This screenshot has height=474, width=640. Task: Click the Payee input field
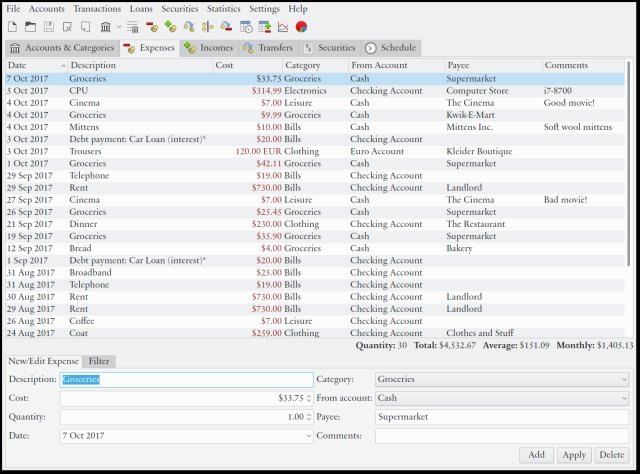tap(502, 417)
